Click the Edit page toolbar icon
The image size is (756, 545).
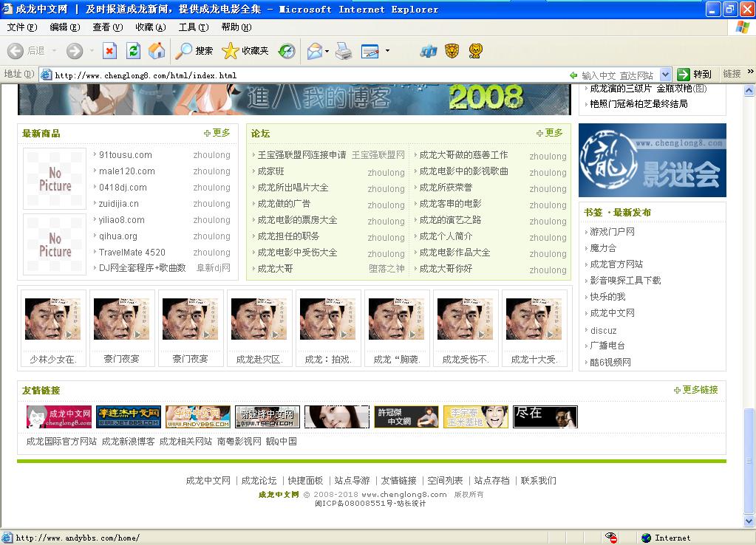370,51
